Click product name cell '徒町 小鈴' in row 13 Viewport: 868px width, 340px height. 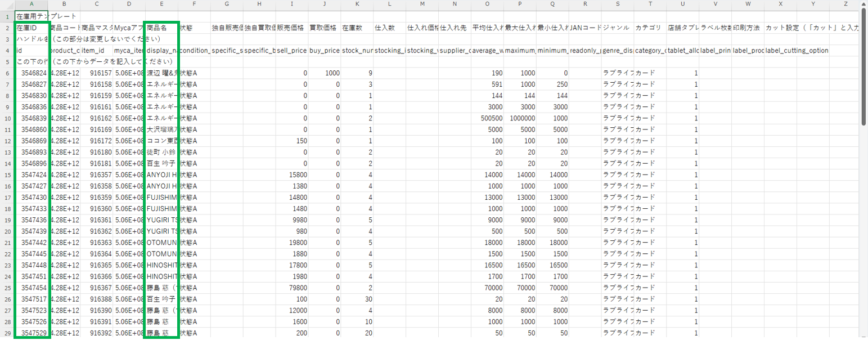[x=161, y=152]
